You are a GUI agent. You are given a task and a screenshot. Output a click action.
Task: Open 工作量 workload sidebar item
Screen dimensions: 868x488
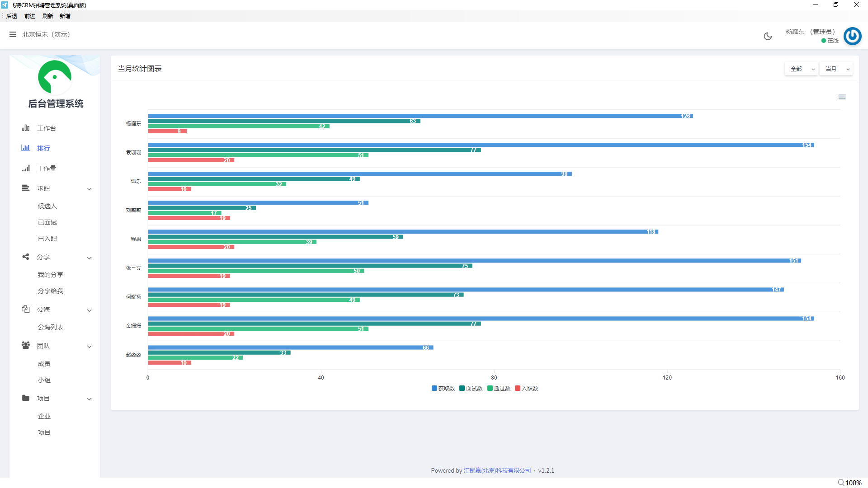[x=47, y=169]
